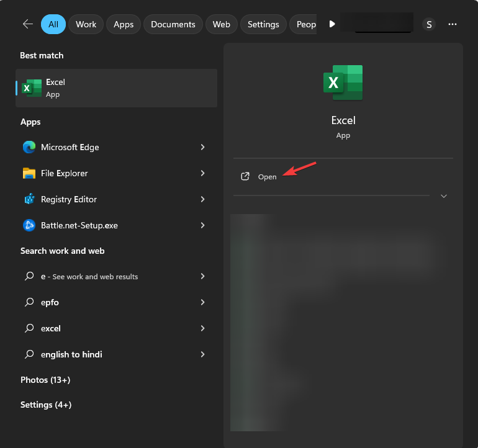Click Open to launch Excel

click(x=268, y=177)
